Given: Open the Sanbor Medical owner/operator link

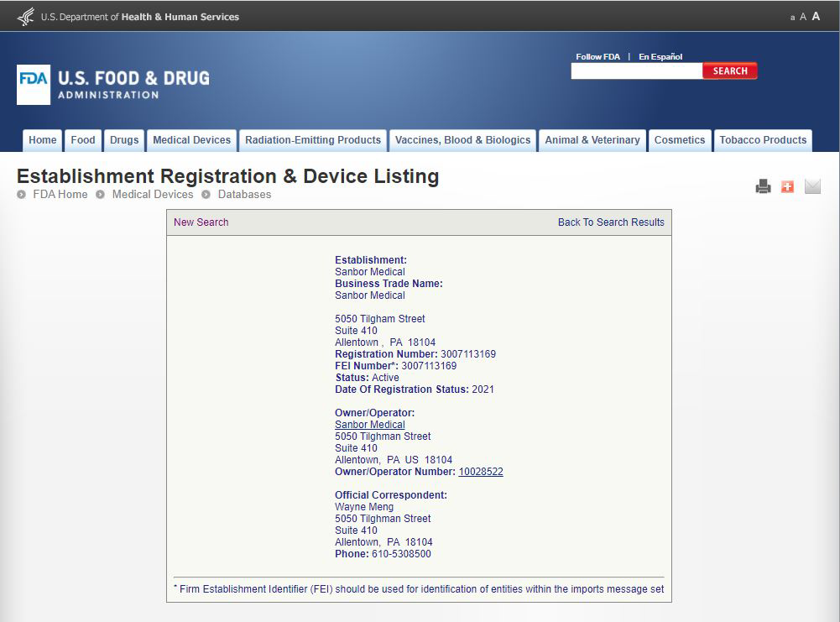Looking at the screenshot, I should [x=370, y=425].
